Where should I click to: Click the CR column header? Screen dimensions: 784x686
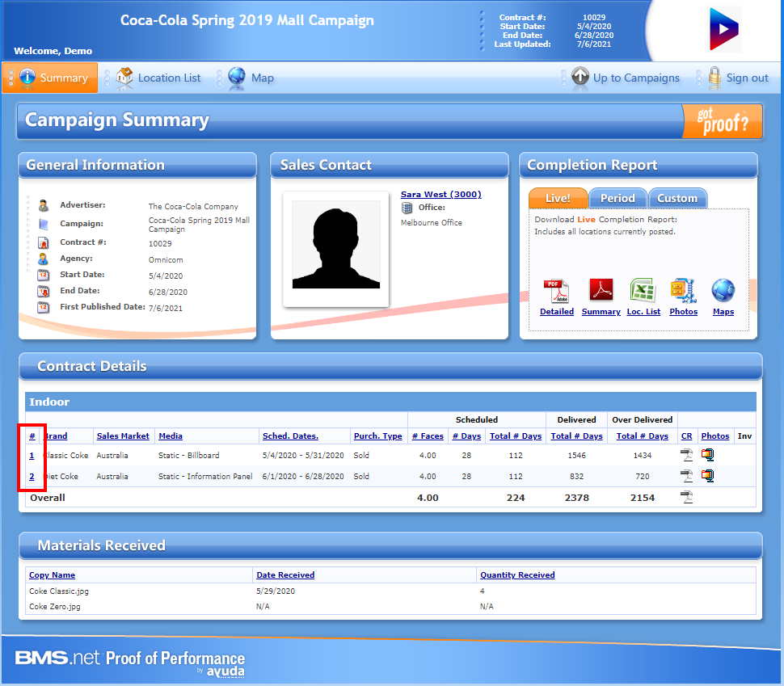click(686, 436)
